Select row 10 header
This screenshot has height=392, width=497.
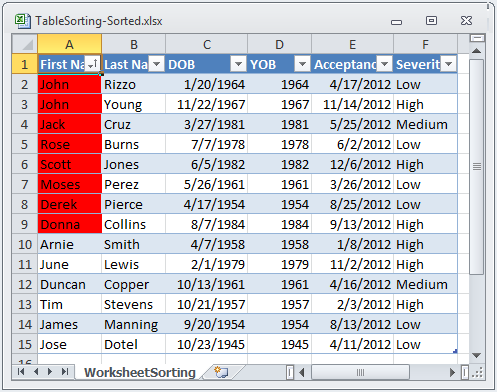pyautogui.click(x=25, y=244)
